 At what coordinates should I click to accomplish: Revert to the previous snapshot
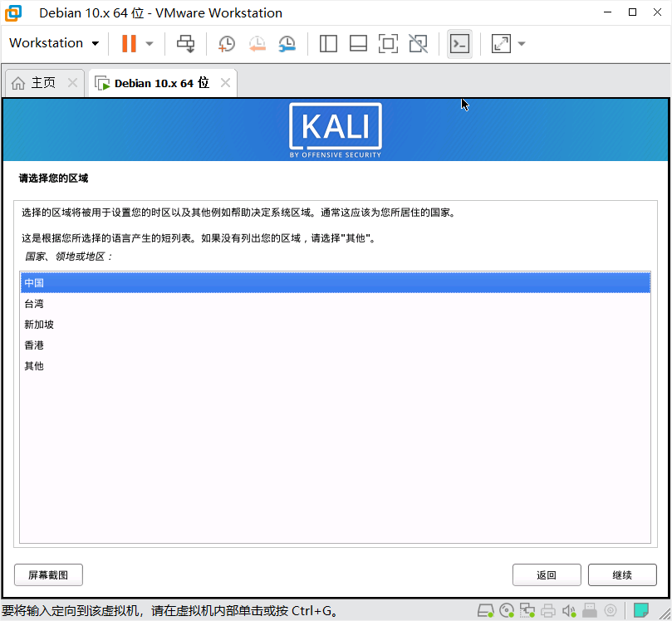pyautogui.click(x=258, y=43)
